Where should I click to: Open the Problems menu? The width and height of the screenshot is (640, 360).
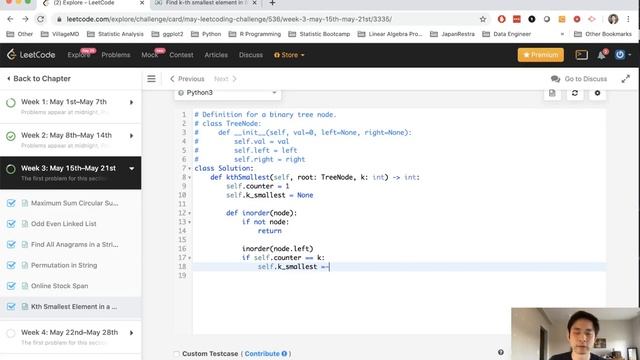pos(116,55)
